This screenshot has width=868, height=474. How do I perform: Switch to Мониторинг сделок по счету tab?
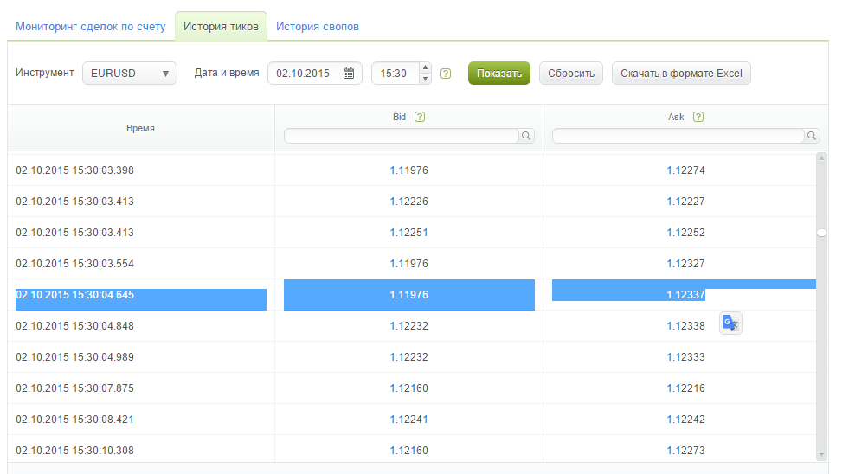point(90,27)
